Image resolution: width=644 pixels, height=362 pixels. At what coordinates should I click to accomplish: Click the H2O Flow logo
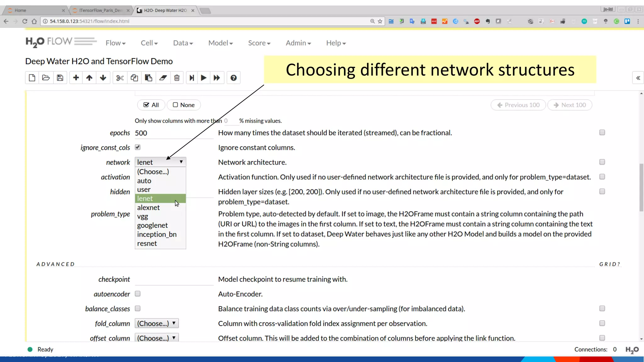[x=61, y=42]
